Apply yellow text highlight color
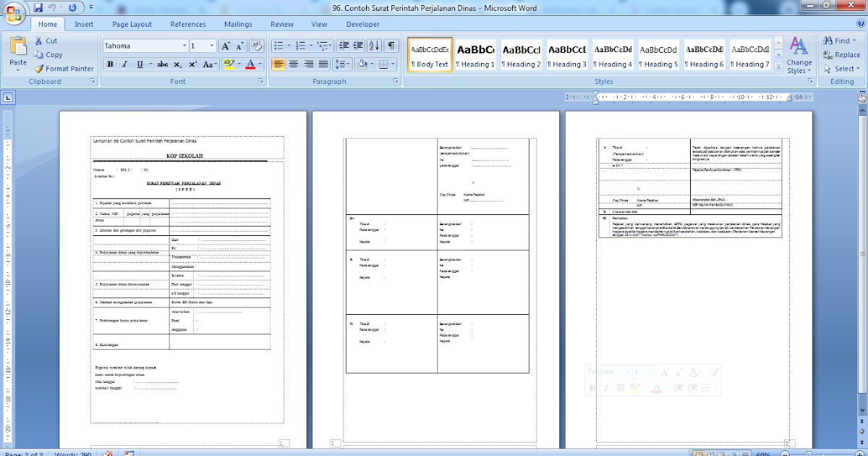 point(229,64)
